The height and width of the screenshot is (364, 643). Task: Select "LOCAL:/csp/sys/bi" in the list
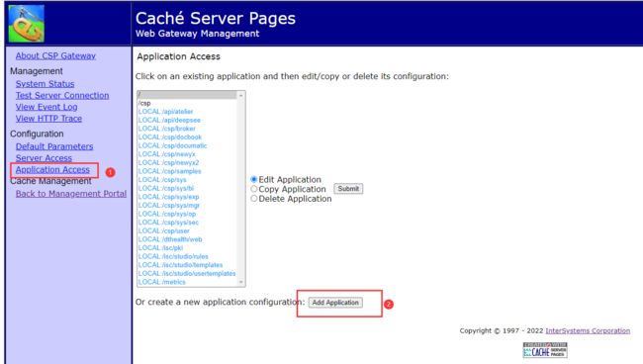point(187,188)
